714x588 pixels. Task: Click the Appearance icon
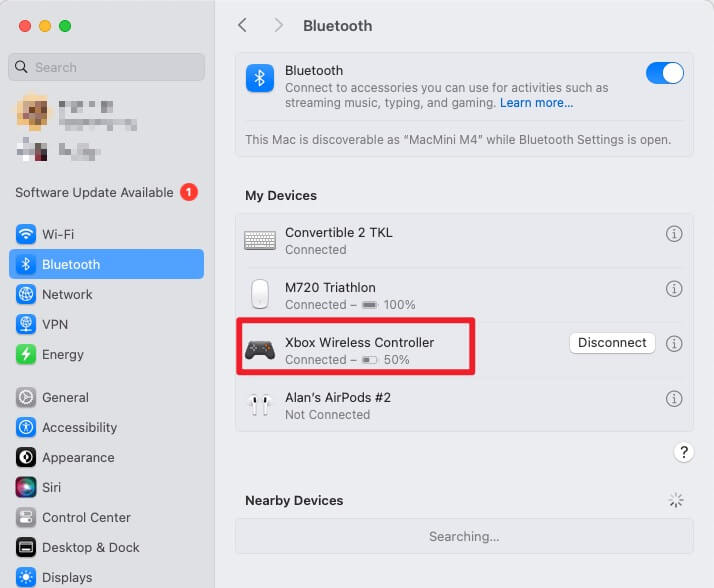(x=26, y=457)
